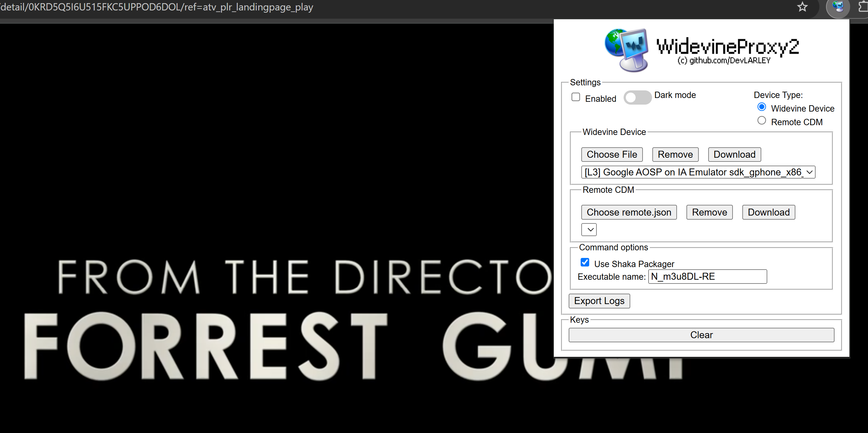Viewport: 868px width, 433px height.
Task: Remove the Remote CDM entry
Action: click(709, 212)
